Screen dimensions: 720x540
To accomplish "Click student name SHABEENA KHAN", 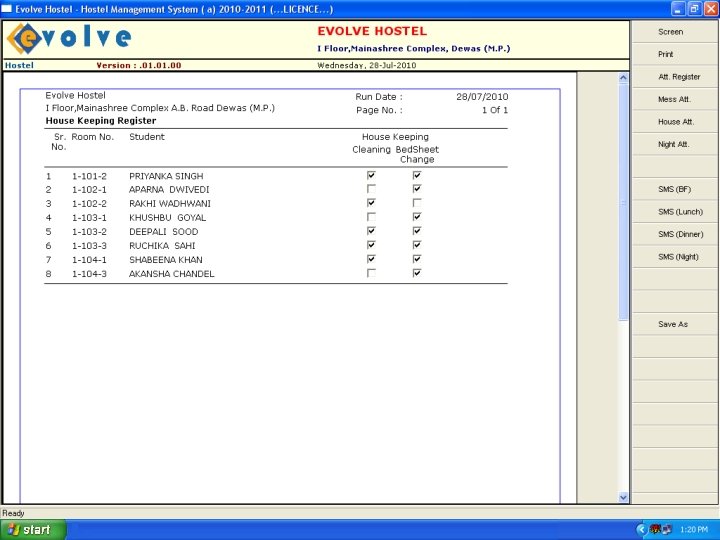I will [166, 260].
